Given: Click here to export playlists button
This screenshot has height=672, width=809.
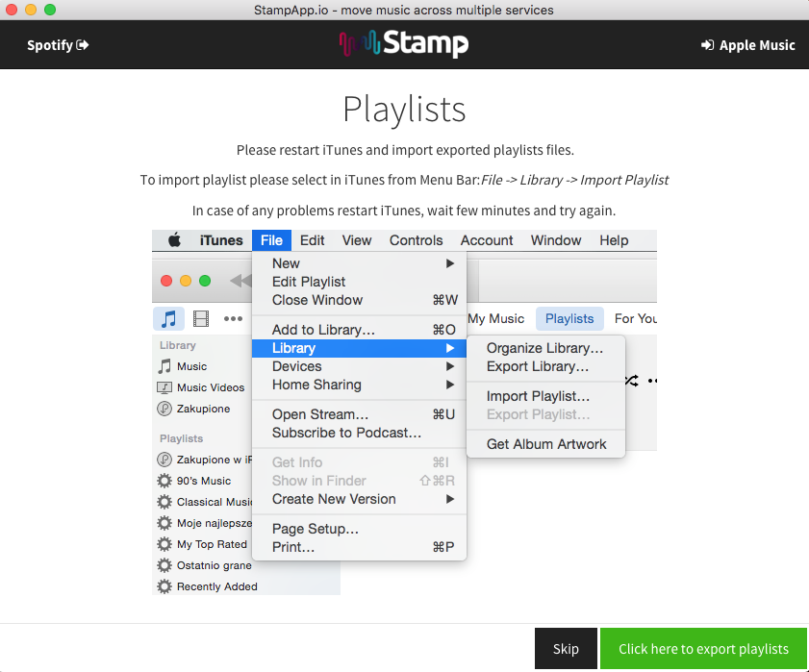Looking at the screenshot, I should (703, 649).
